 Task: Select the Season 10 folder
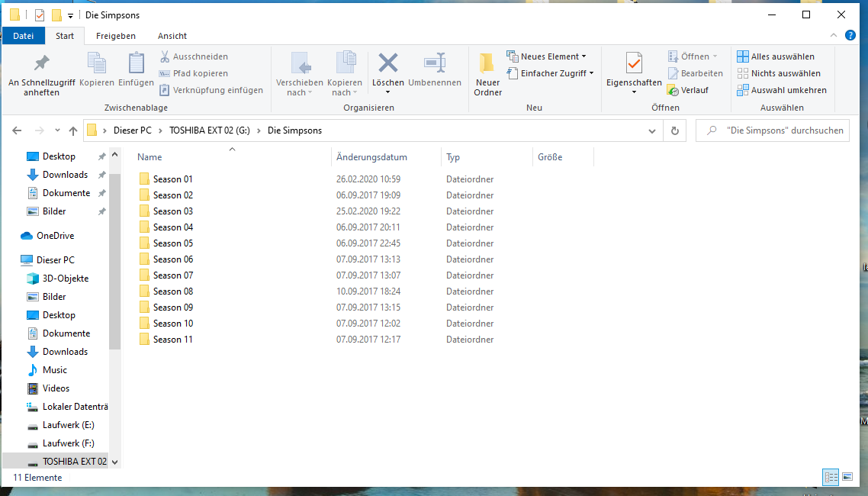(x=172, y=324)
